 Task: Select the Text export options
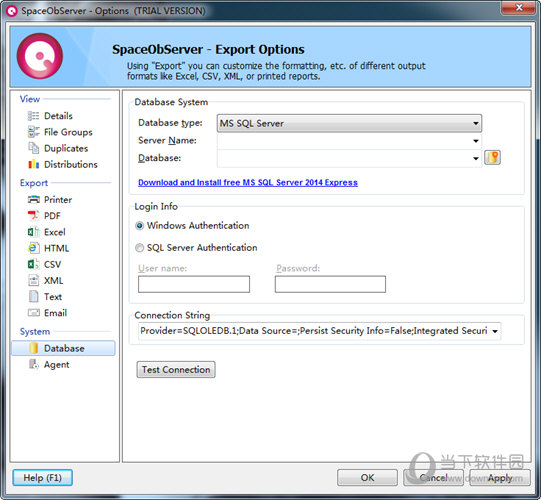point(53,297)
